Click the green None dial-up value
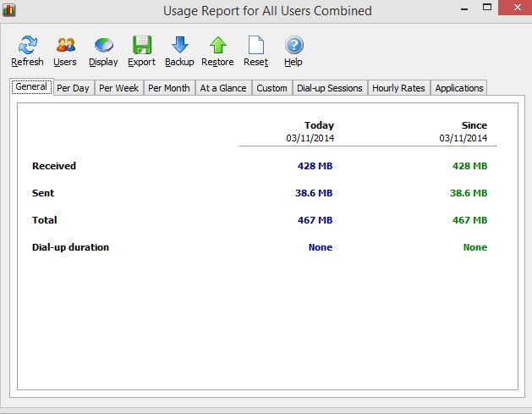532x414 pixels. 475,247
